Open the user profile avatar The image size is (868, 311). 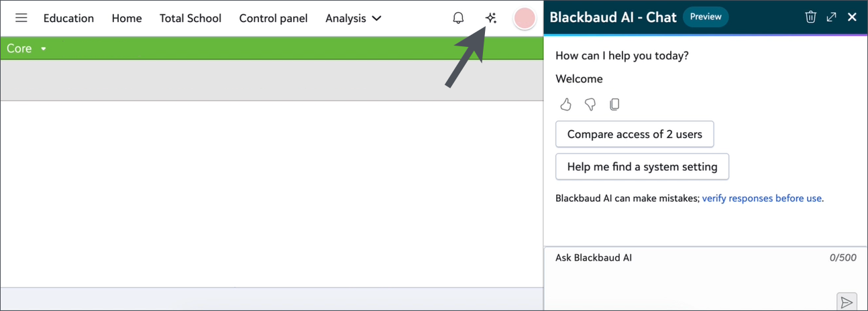pyautogui.click(x=524, y=18)
